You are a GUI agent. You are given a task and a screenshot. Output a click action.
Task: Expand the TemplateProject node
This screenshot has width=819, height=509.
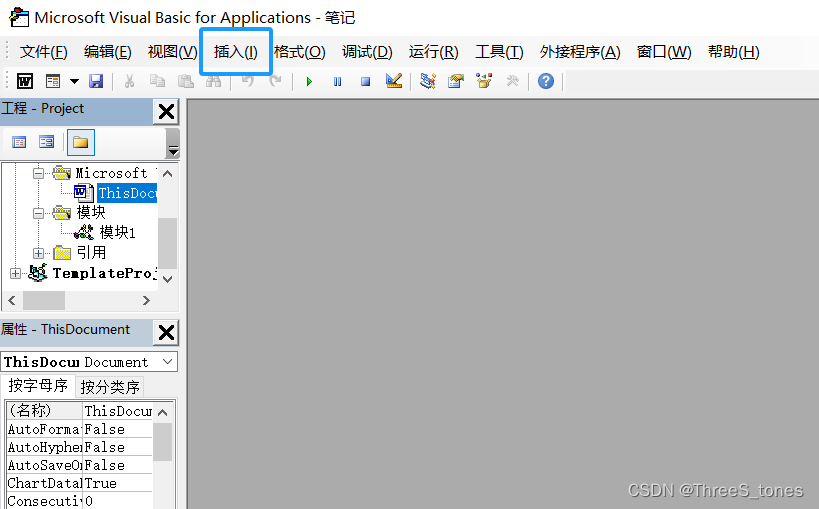point(15,273)
